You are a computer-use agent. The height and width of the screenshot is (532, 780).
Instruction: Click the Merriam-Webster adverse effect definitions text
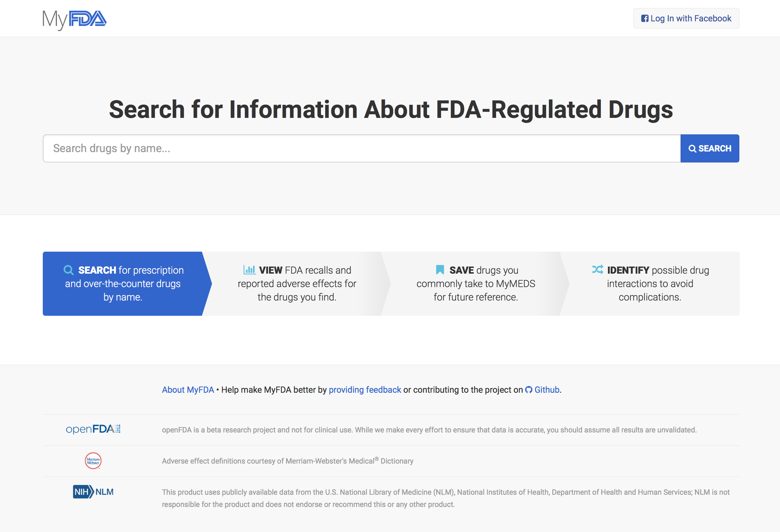tap(288, 461)
